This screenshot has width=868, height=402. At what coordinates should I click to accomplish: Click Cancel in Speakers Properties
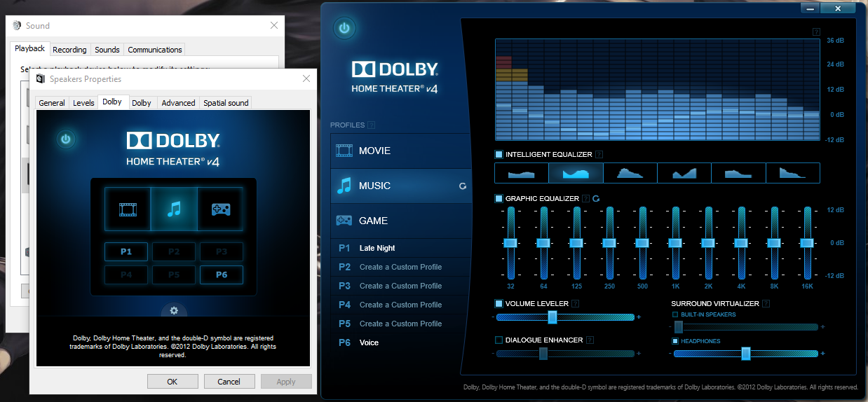point(229,382)
